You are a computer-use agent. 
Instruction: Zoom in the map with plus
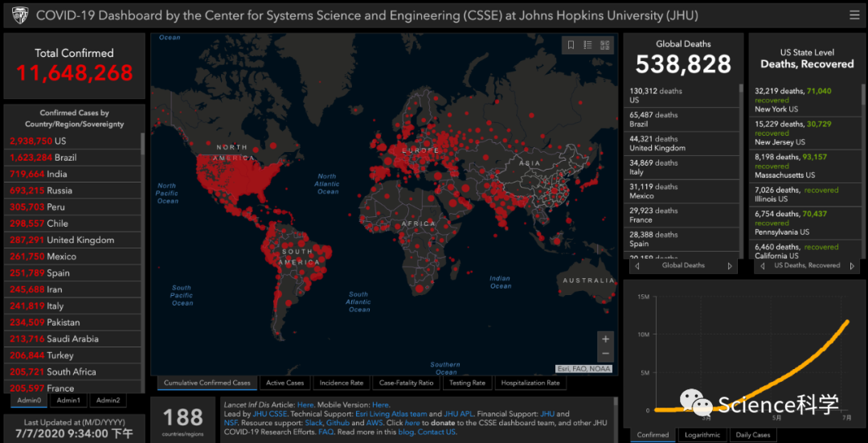606,339
